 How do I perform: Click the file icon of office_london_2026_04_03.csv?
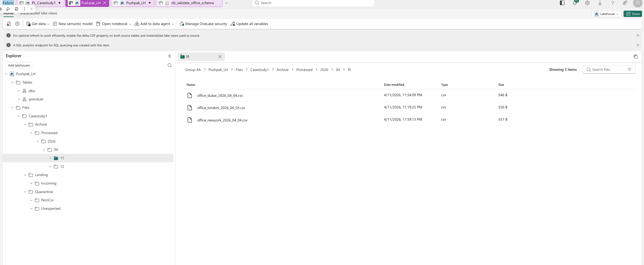click(190, 108)
